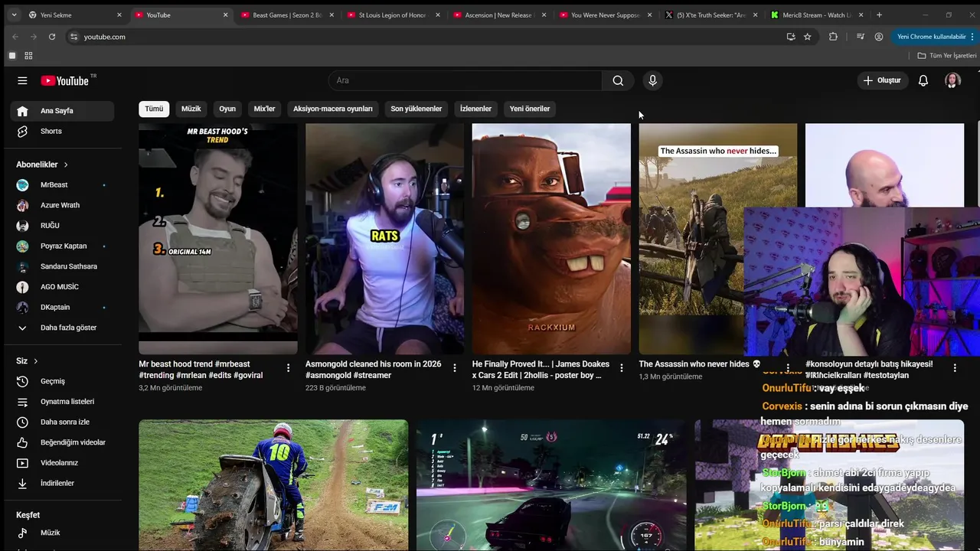Open Geçmiş watch history
Screen dimensions: 980x551
tap(62, 381)
